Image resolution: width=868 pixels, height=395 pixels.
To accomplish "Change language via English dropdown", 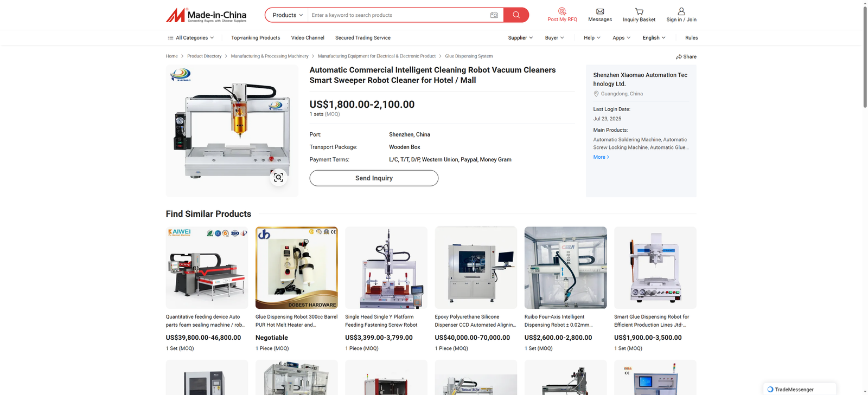I will tap(654, 38).
